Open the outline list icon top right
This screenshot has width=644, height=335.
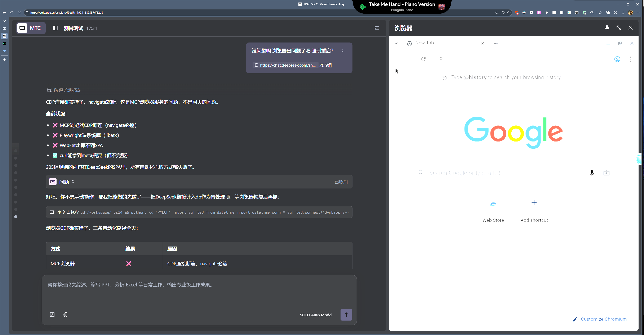point(377,28)
